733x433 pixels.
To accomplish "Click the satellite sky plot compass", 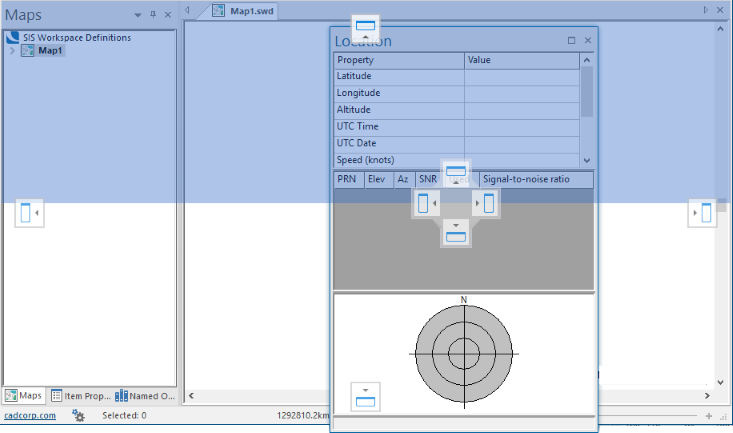I will [x=464, y=354].
